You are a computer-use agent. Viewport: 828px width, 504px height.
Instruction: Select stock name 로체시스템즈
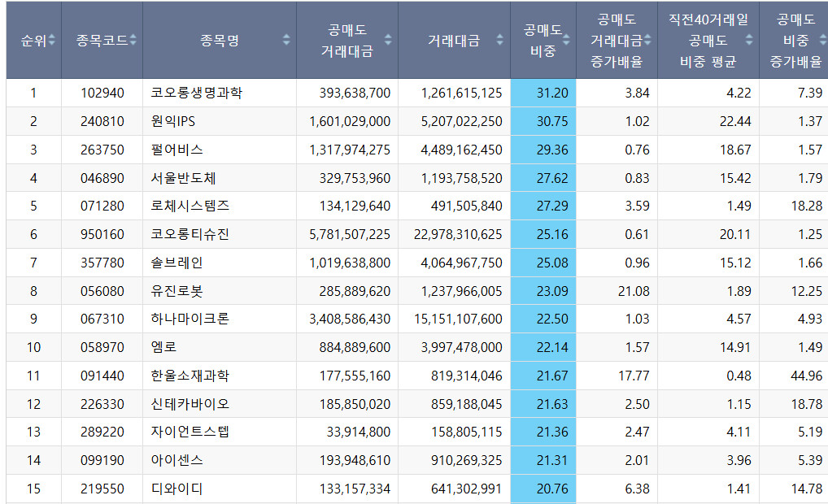[x=190, y=206]
